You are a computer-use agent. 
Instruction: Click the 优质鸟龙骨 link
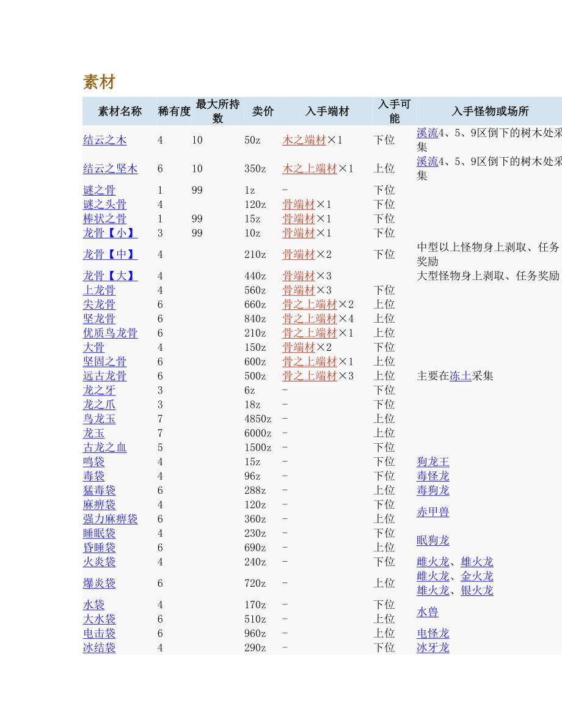click(x=110, y=333)
